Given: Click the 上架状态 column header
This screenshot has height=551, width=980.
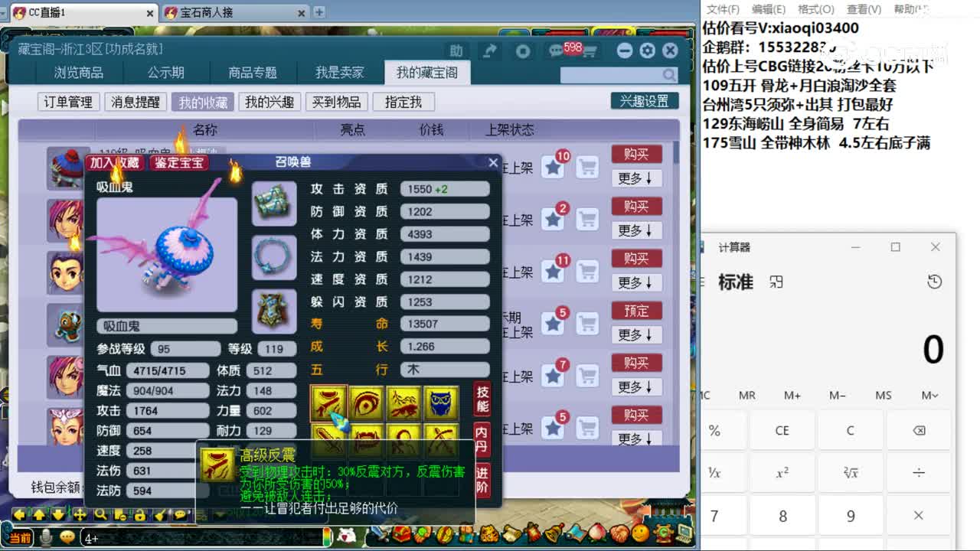Looking at the screenshot, I should 510,129.
